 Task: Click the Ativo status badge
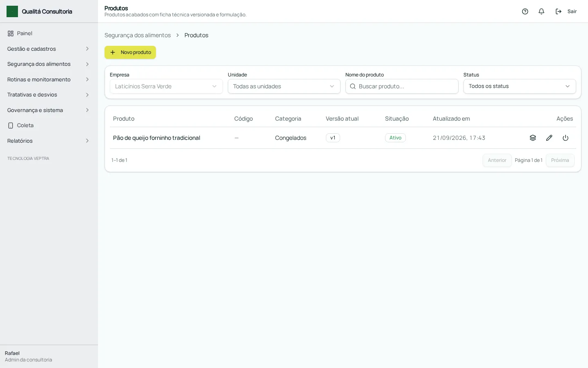(395, 138)
